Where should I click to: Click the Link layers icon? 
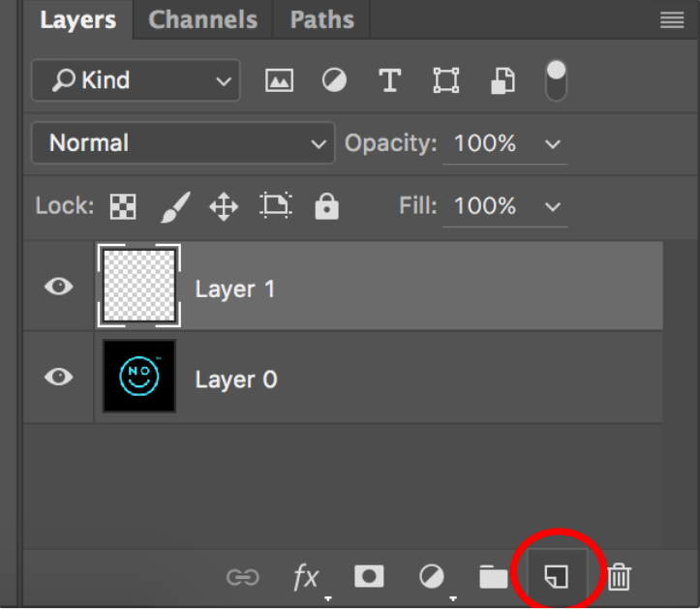[x=242, y=577]
